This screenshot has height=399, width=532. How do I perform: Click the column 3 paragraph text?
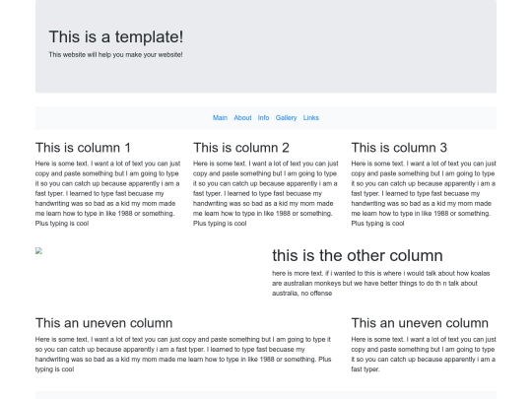(424, 193)
